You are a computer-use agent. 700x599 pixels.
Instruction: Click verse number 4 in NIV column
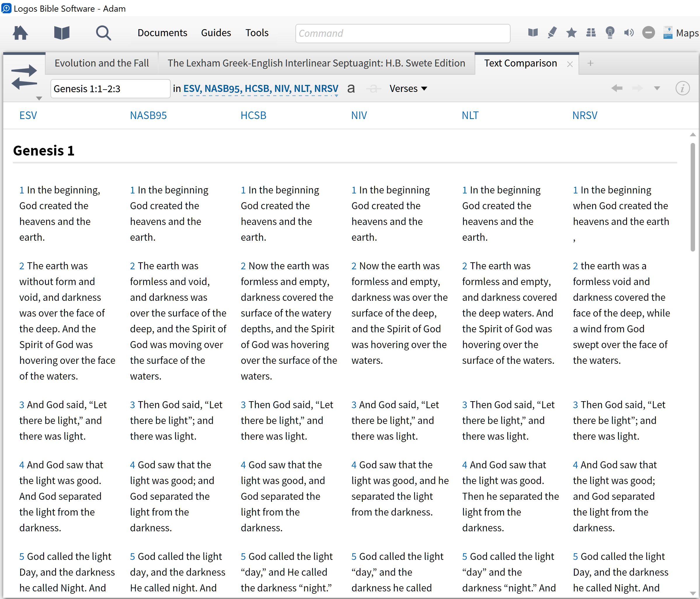click(354, 465)
